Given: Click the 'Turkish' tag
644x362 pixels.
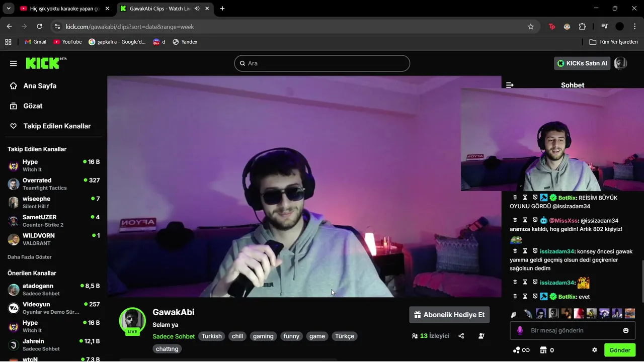Looking at the screenshot, I should click(x=212, y=336).
